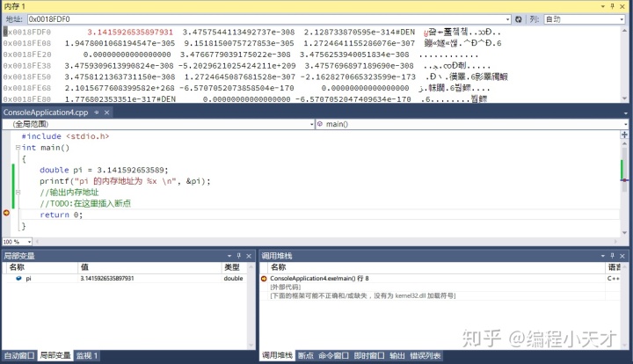633x364 pixels.
Task: Click the 名称 column header in locals
Action: click(x=42, y=267)
